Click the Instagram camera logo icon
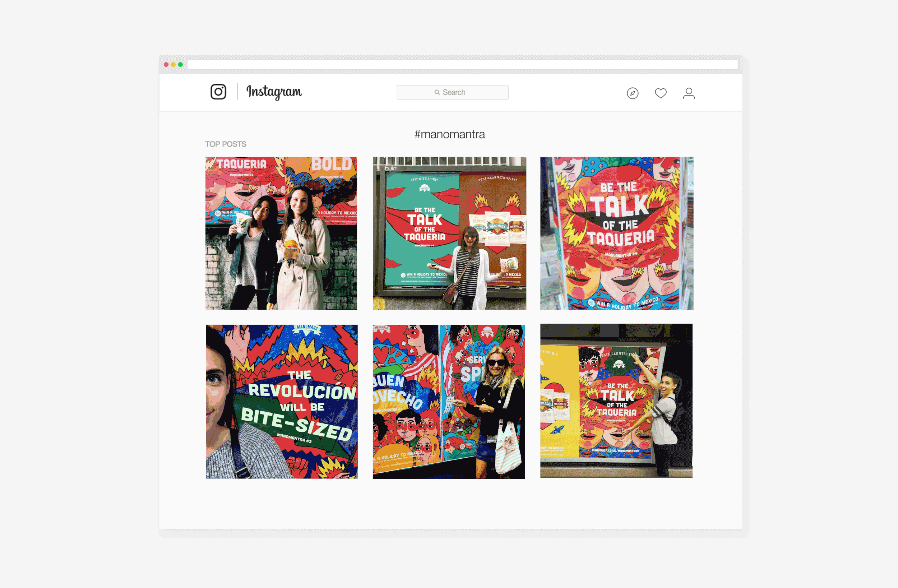This screenshot has width=898, height=588. click(218, 92)
